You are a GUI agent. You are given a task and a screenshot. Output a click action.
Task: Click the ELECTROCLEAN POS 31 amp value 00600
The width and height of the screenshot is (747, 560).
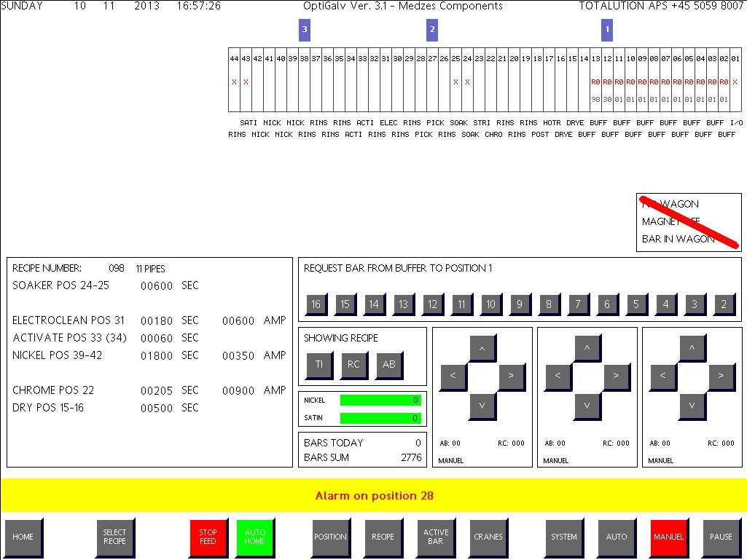(x=238, y=321)
